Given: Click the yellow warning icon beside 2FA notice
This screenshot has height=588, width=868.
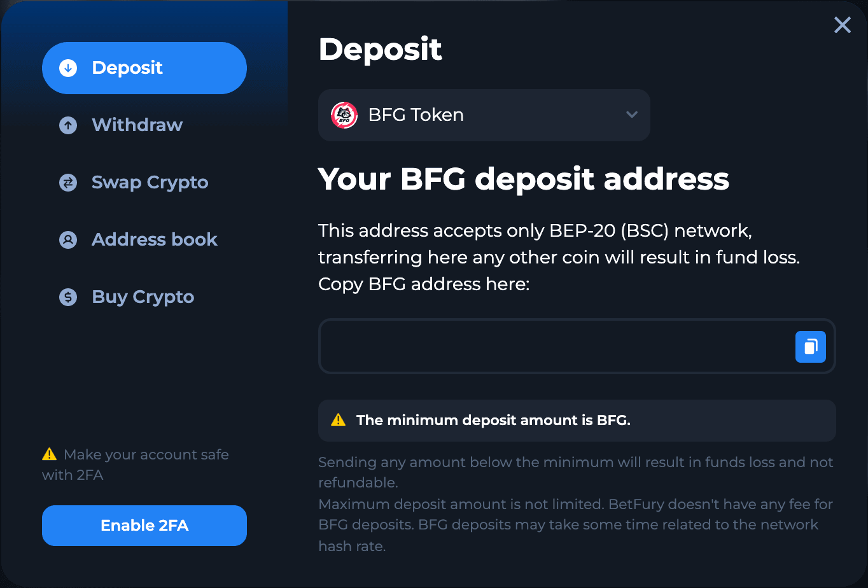Looking at the screenshot, I should [49, 454].
